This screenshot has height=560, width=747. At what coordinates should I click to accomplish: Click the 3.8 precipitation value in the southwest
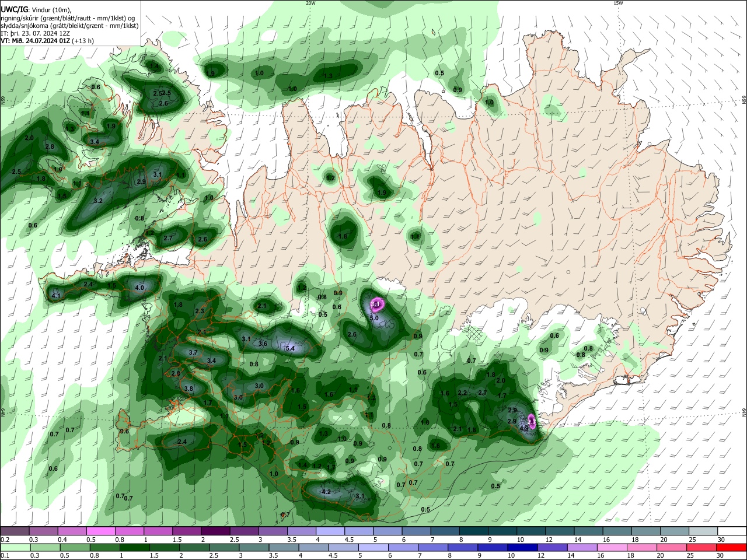tap(189, 388)
